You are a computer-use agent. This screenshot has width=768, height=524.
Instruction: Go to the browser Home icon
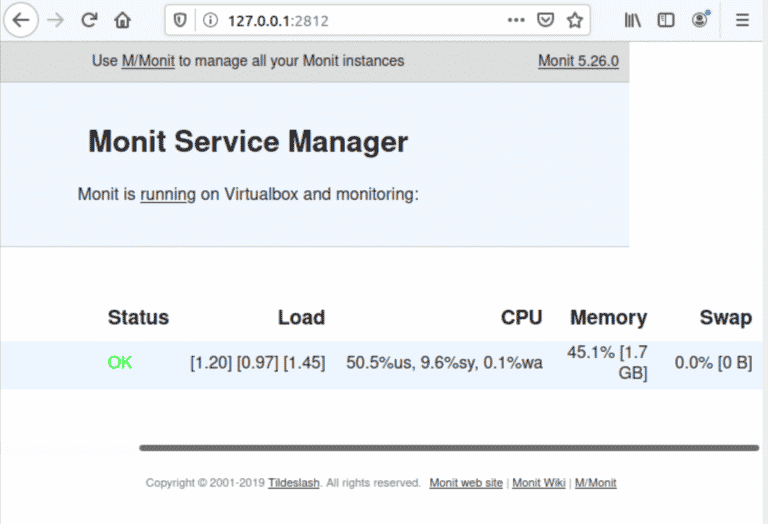click(122, 20)
